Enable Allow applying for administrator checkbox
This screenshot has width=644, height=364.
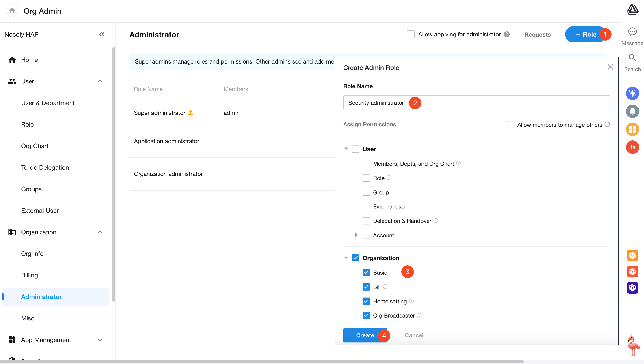pos(411,34)
